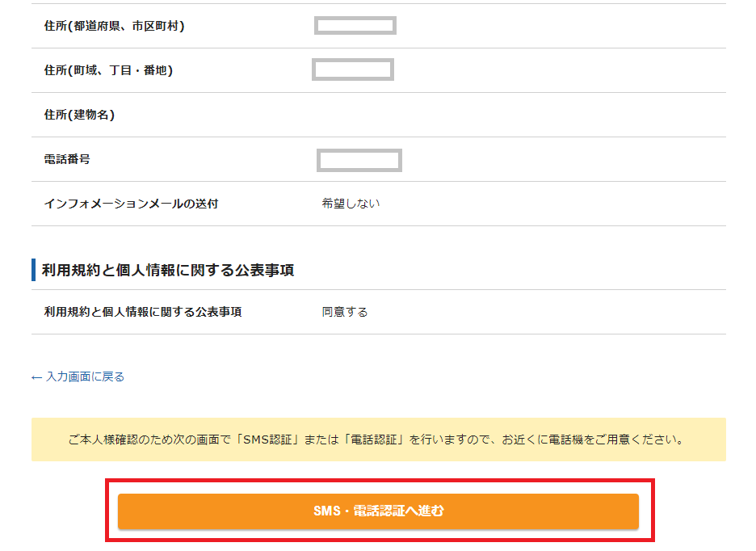Viewport: 756px width, 551px height.
Task: Click the 電話番号 row label
Action: click(67, 159)
